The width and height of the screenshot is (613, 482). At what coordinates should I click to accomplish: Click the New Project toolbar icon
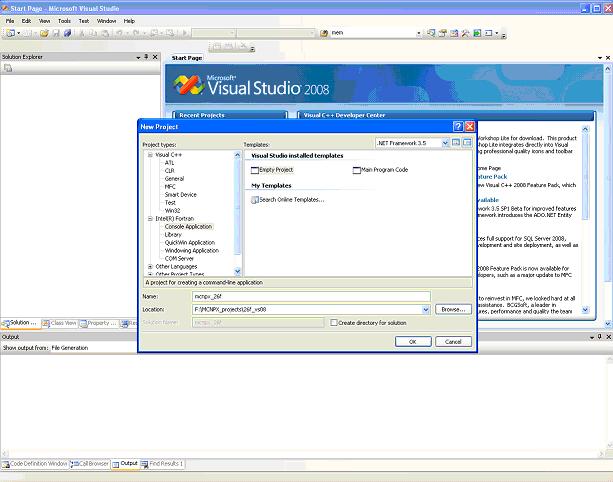(10, 33)
